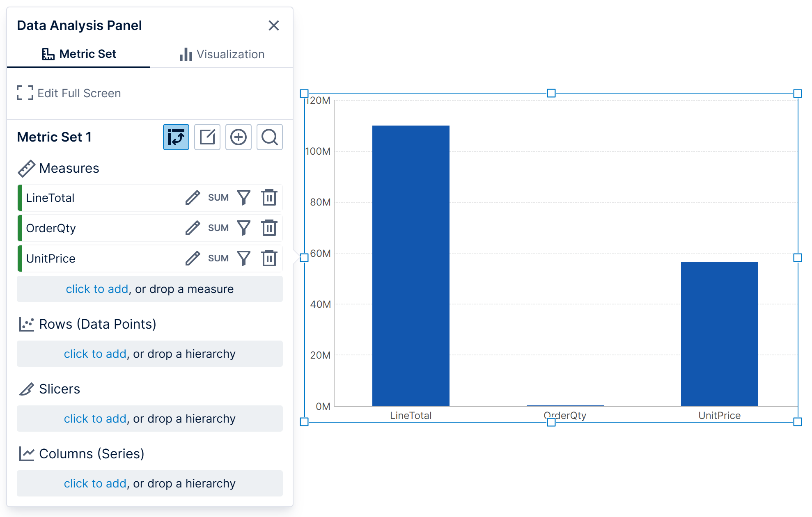Toggle the swap rows and columns icon

tap(176, 137)
